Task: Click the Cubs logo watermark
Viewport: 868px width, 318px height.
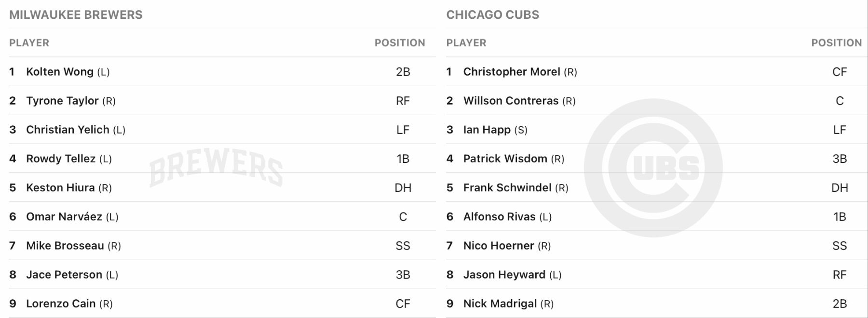Action: 653,168
